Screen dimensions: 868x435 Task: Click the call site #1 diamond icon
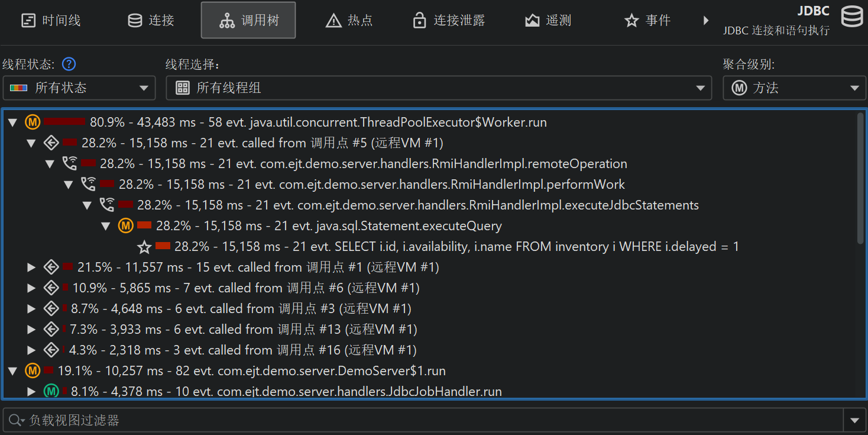pyautogui.click(x=51, y=268)
